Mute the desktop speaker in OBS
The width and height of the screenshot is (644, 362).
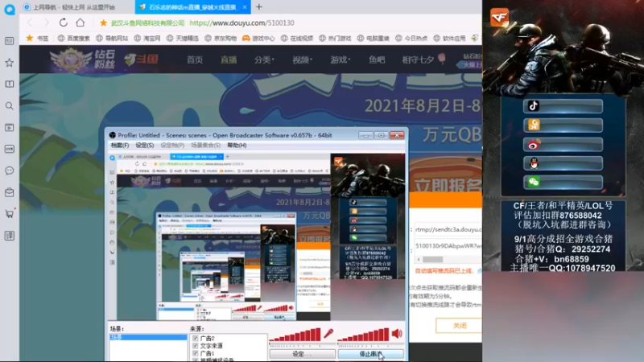click(397, 334)
